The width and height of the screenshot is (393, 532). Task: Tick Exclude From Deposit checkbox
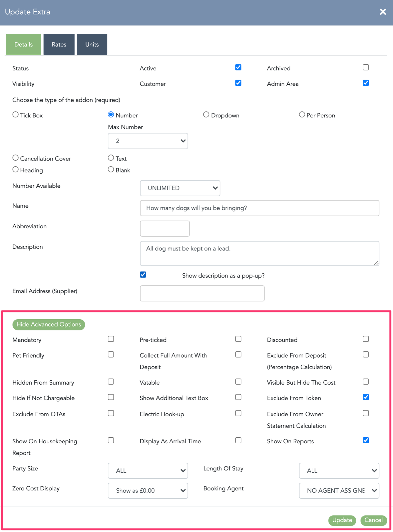pos(366,354)
